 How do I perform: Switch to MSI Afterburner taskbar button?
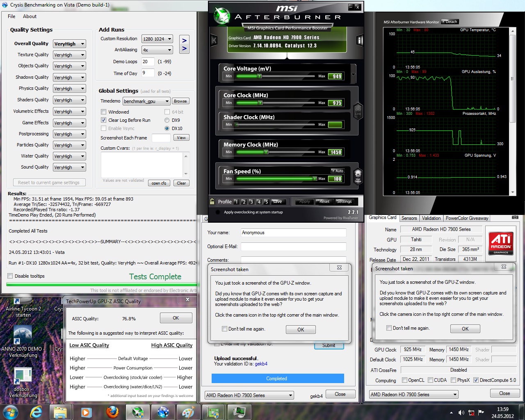(137, 412)
